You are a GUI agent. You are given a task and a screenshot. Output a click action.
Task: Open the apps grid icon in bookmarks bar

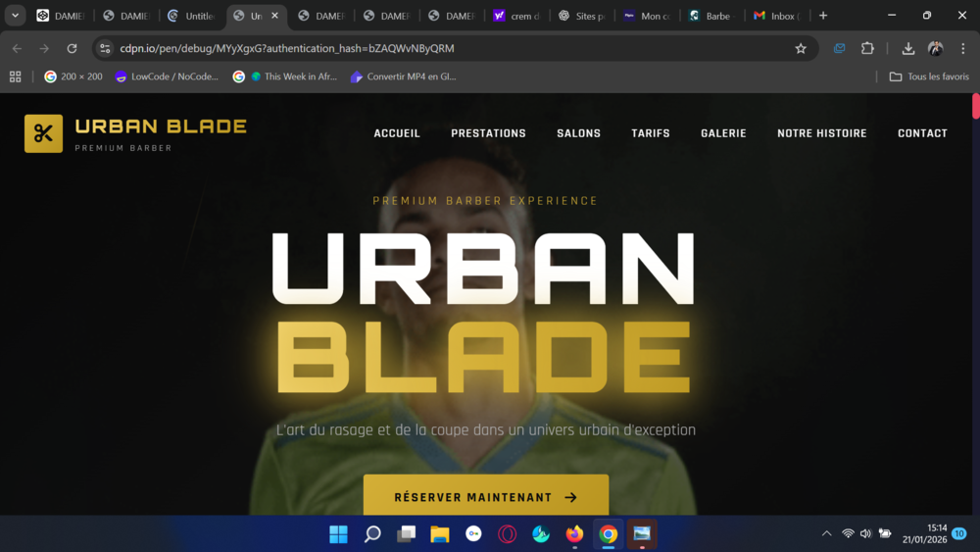point(16,76)
